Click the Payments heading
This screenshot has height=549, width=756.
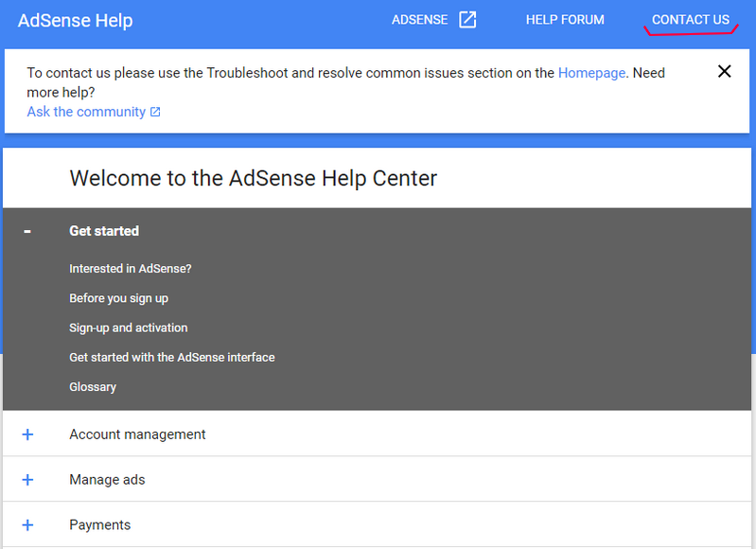99,525
